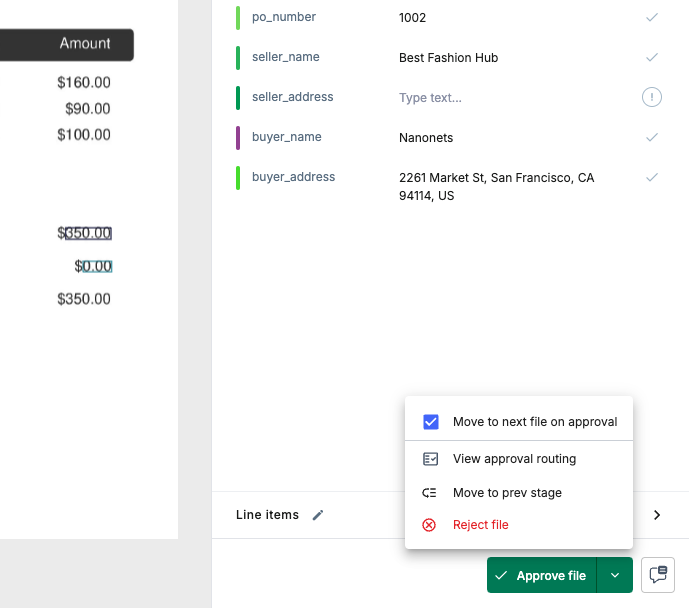Click the purple color bar beside buyer_name
The image size is (689, 608).
(238, 137)
